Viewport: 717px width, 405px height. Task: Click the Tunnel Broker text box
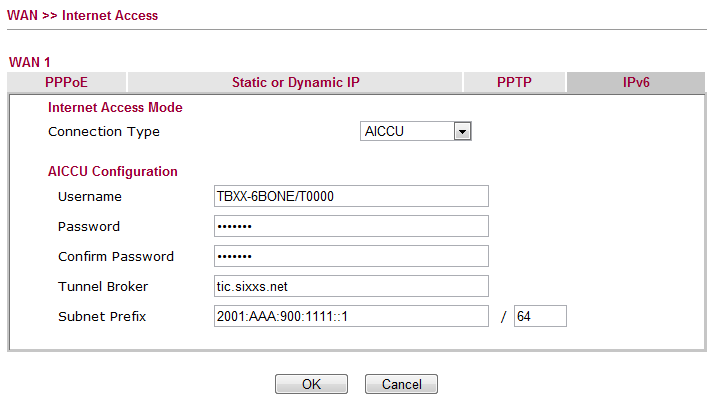pos(351,286)
